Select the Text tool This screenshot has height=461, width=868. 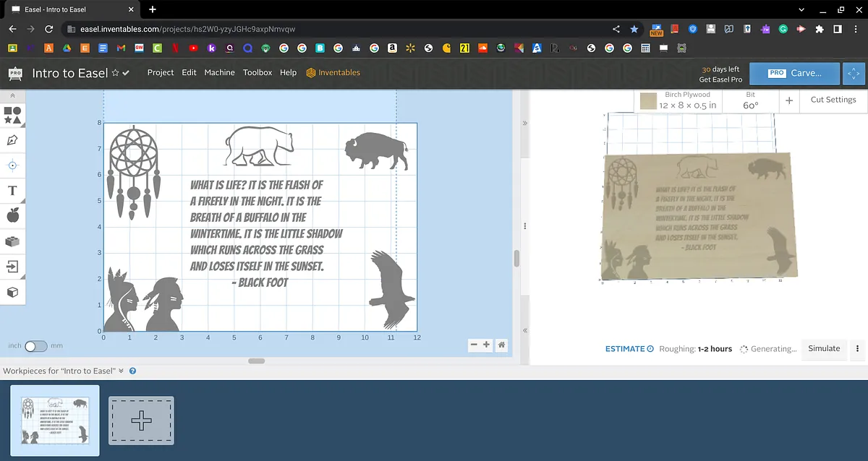point(12,191)
